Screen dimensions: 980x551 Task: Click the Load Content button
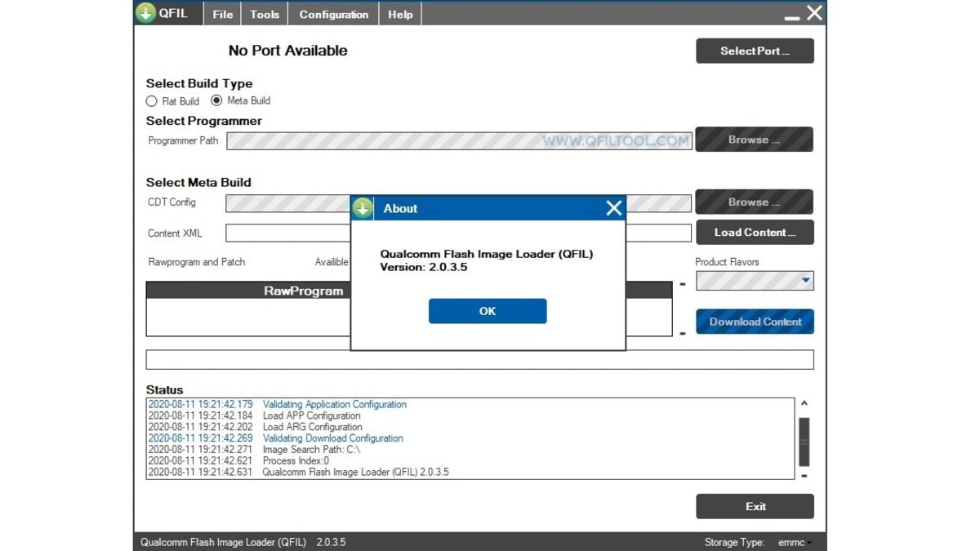tap(755, 233)
